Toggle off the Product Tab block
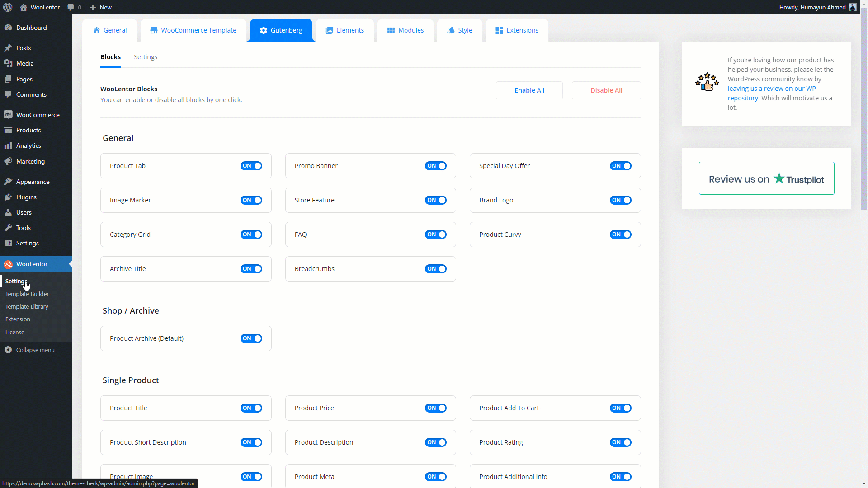Image resolution: width=868 pixels, height=488 pixels. point(251,166)
